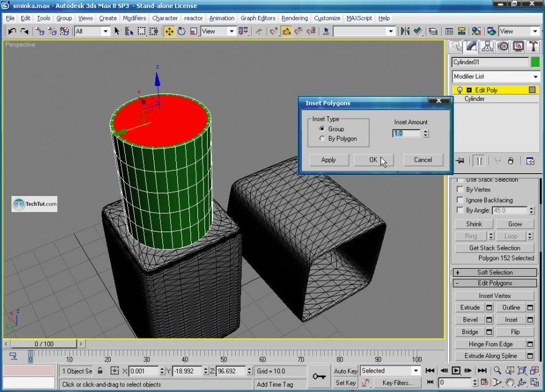Select the By Polygon inset type
The width and height of the screenshot is (545, 392).
click(x=322, y=139)
